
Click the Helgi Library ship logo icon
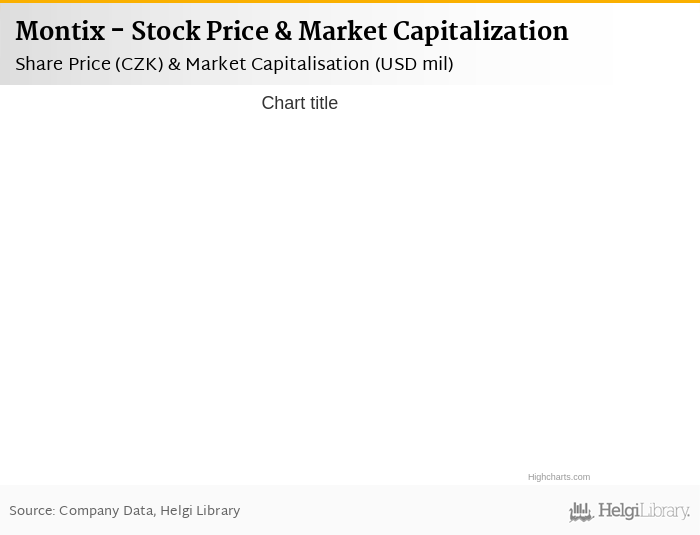581,512
